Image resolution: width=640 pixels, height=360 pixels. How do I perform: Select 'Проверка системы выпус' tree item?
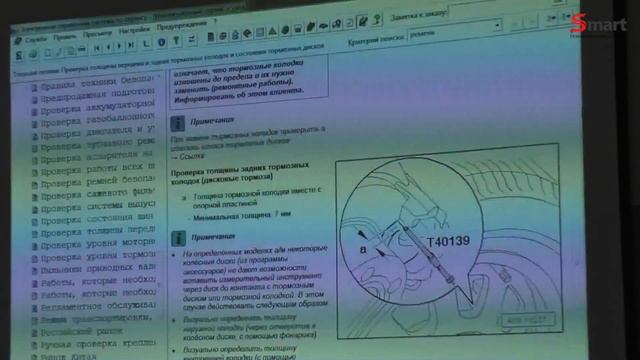93,207
